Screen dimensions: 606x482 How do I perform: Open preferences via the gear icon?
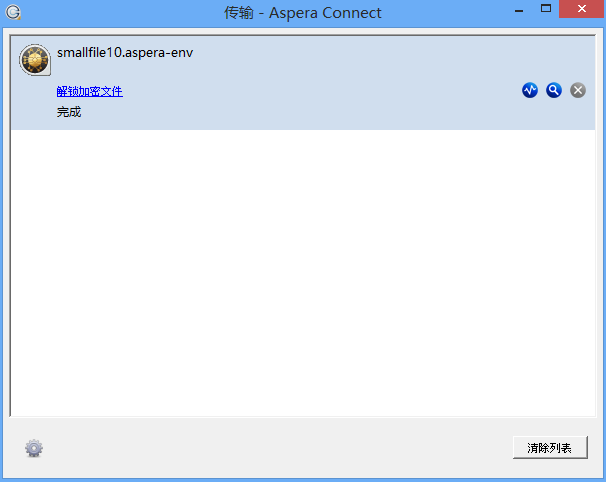[34, 448]
